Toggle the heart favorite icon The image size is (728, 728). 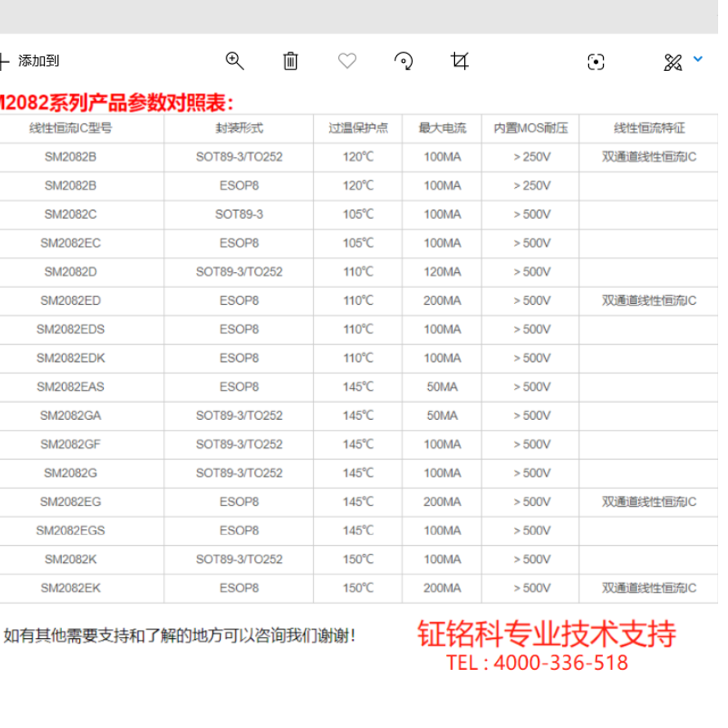346,60
